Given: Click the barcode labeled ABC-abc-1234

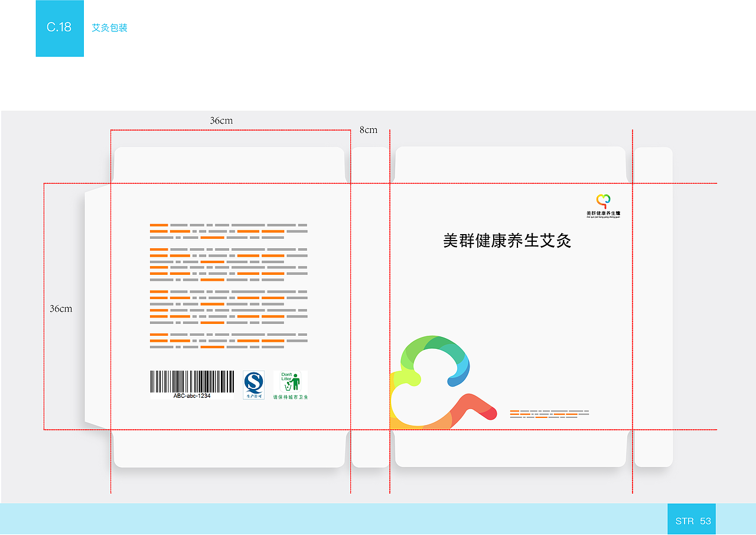Looking at the screenshot, I should (x=192, y=385).
